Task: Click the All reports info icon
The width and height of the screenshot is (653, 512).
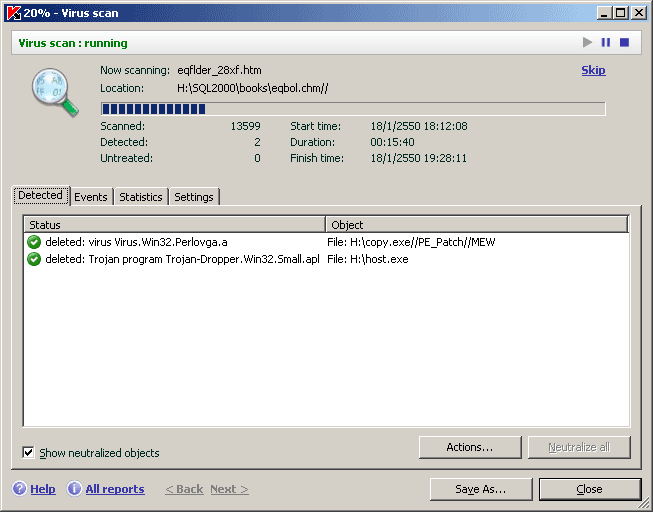Action: 75,489
